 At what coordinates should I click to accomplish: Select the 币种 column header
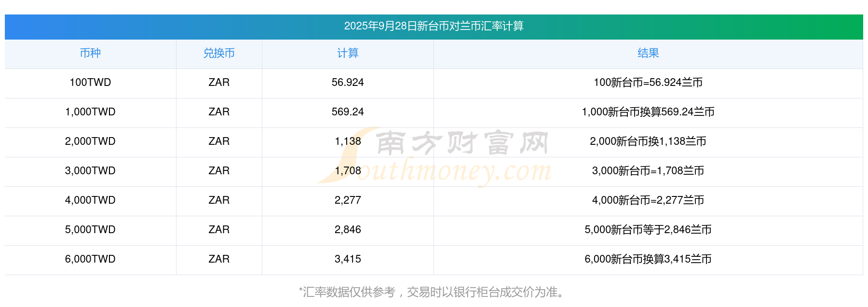90,53
